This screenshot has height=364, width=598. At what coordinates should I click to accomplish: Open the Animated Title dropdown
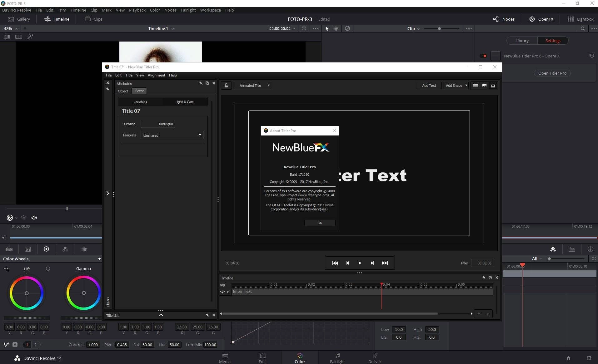coord(252,86)
